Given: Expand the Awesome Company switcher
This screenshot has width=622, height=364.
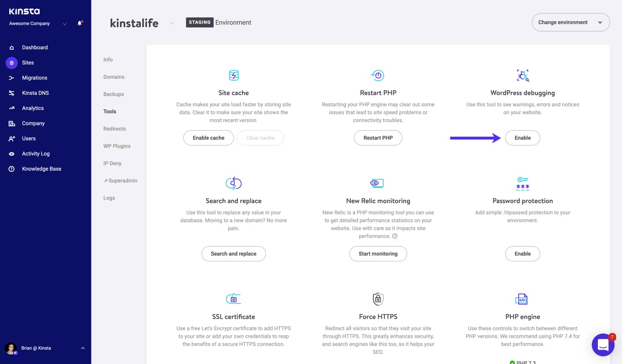Looking at the screenshot, I should click(64, 24).
